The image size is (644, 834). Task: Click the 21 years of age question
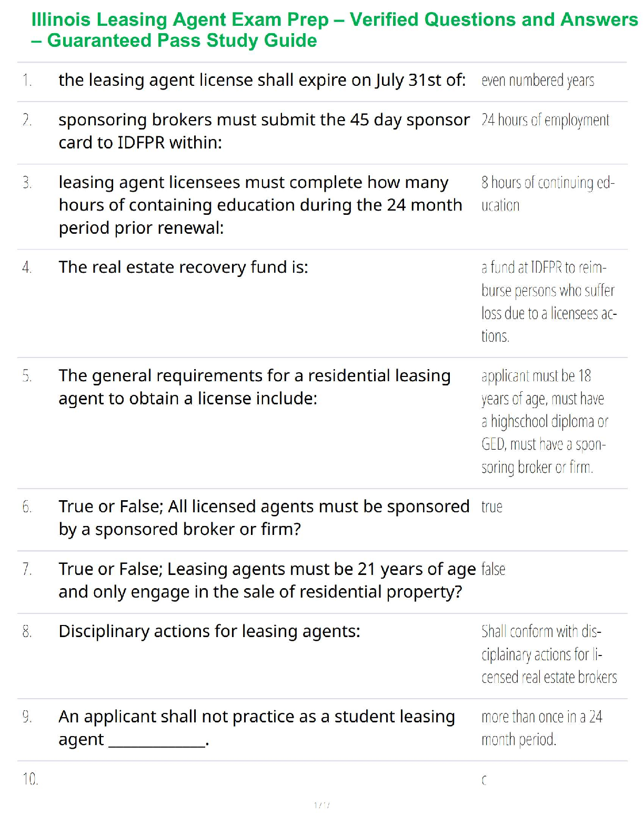pyautogui.click(x=267, y=580)
